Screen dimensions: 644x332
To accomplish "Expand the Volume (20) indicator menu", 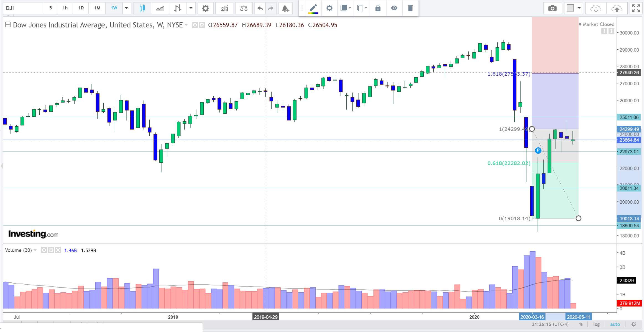I will 35,250.
